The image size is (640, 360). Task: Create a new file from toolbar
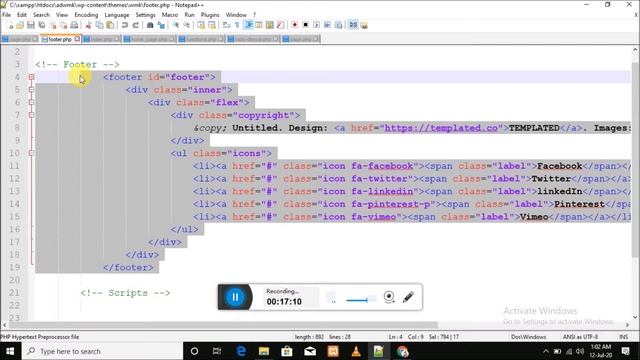[x=10, y=25]
